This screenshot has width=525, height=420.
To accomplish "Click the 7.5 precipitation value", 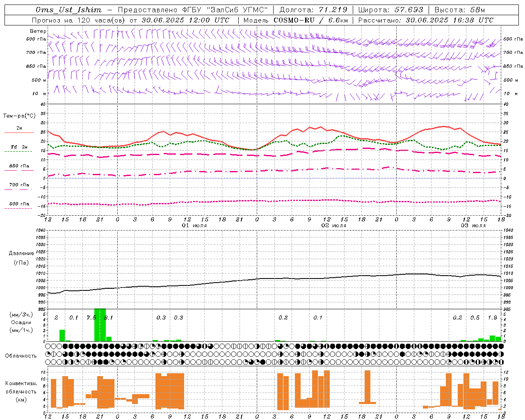I will 91,317.
